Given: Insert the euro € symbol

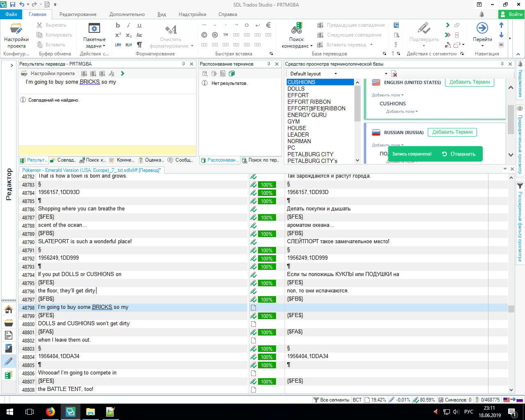Looking at the screenshot, I should 268,25.
